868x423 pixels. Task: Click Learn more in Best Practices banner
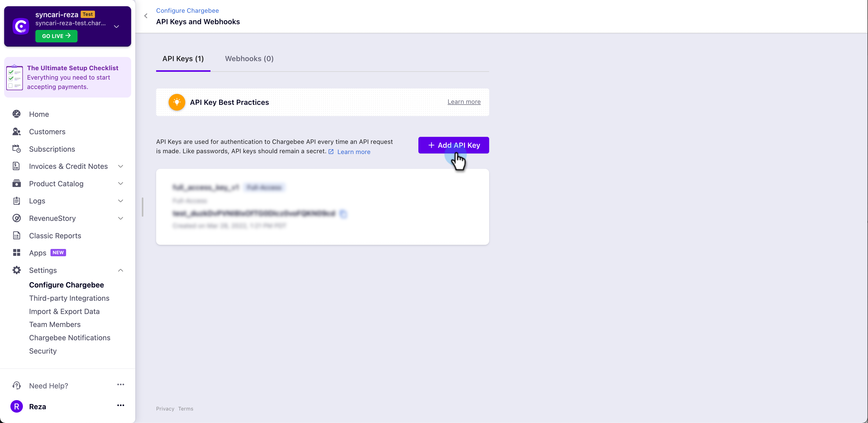pos(464,102)
